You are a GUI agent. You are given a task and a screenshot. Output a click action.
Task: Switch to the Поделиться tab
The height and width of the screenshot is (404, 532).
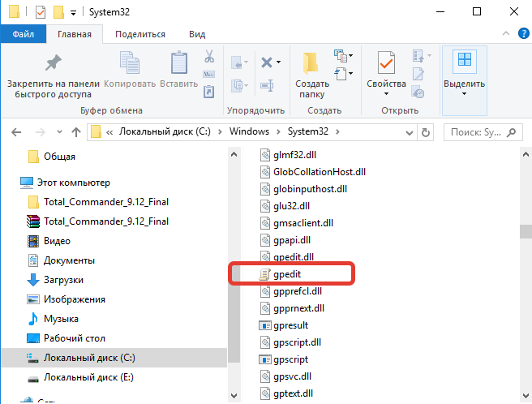(x=140, y=34)
